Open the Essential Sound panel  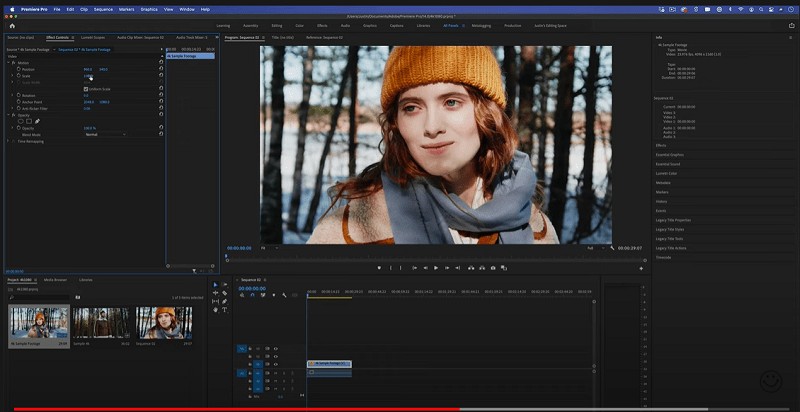point(667,164)
